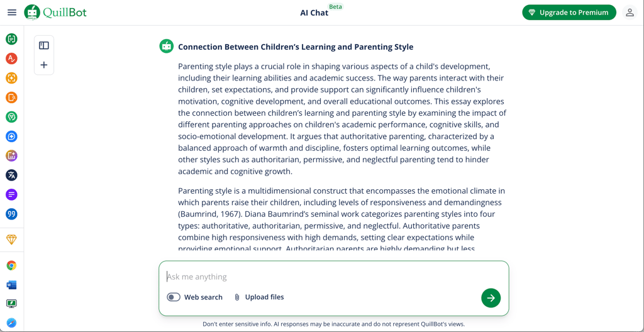The height and width of the screenshot is (332, 644).
Task: Open the Grammar Checker tool icon
Action: [11, 58]
